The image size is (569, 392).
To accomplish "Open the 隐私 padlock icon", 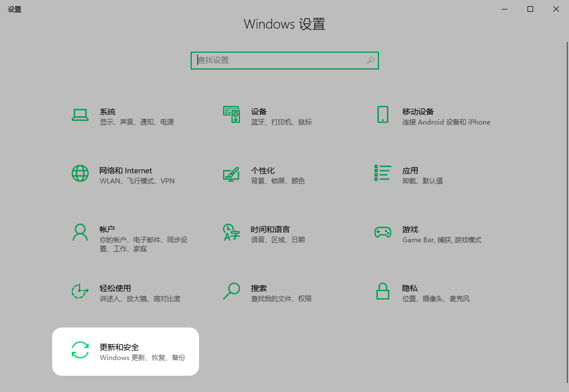I will click(x=383, y=291).
